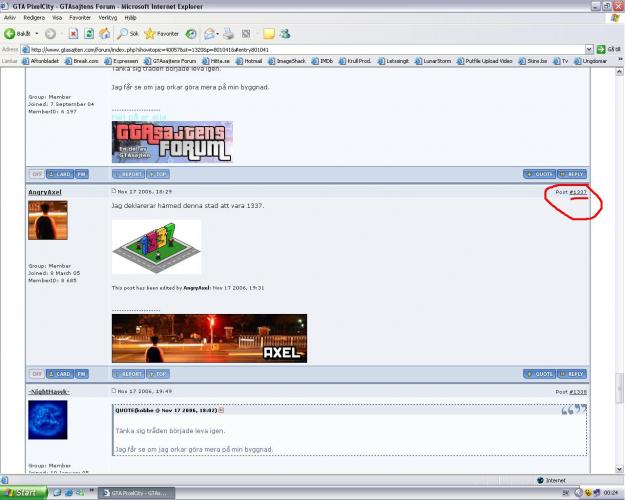Open the Hotmail link shortcut
Screen dimensions: 625x500
pos(249,61)
